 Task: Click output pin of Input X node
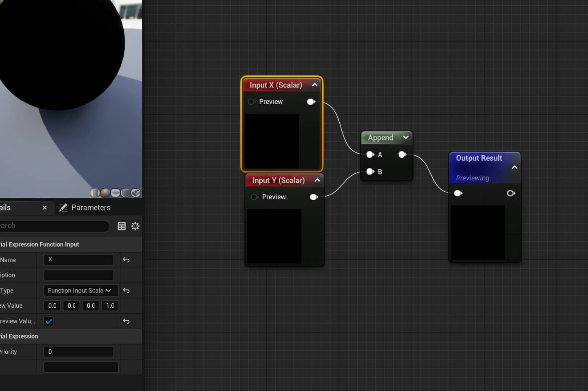pyautogui.click(x=311, y=101)
